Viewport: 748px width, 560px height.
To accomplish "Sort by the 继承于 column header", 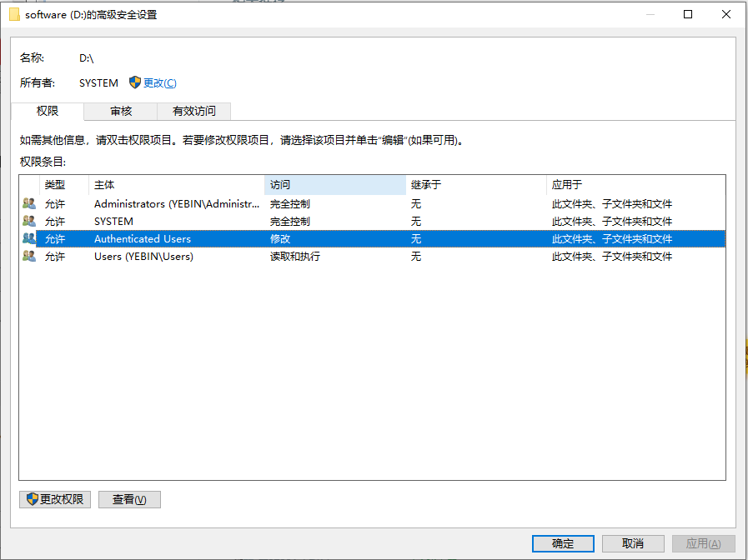I will pyautogui.click(x=475, y=185).
